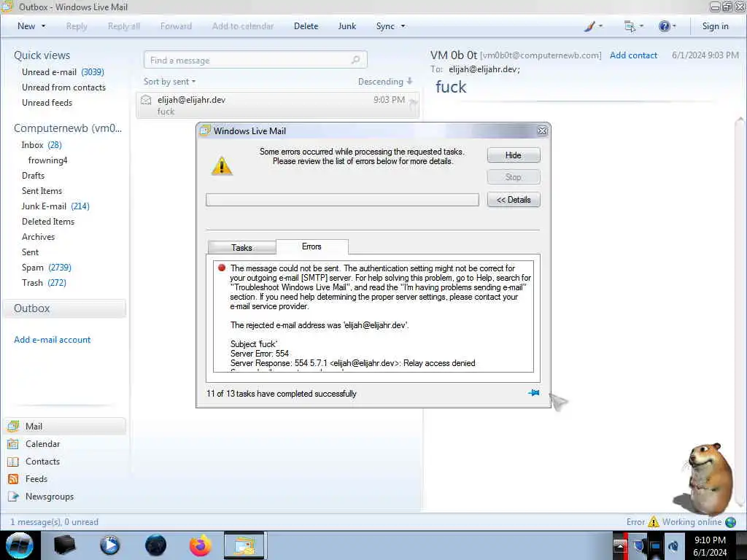747x560 pixels.
Task: Click the Calendar icon in bottom navigation
Action: [x=13, y=444]
